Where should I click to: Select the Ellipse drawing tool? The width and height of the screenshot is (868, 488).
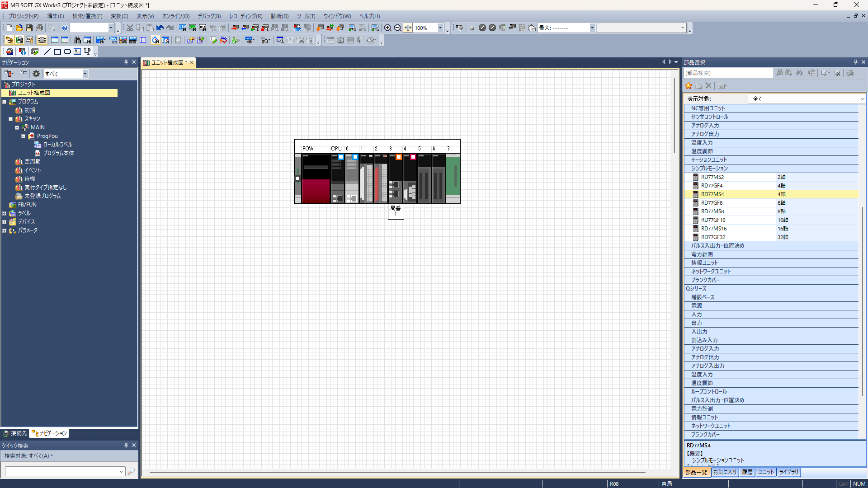pos(67,52)
